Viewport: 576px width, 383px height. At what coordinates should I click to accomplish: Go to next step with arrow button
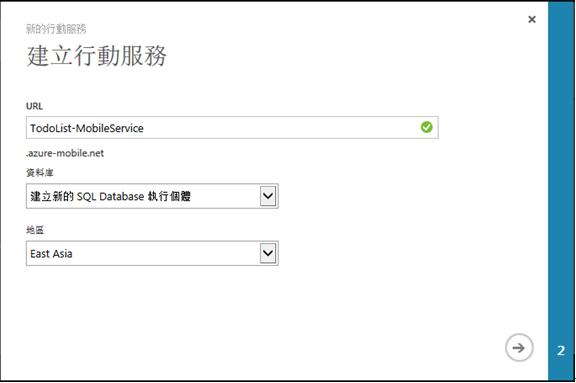pos(519,348)
